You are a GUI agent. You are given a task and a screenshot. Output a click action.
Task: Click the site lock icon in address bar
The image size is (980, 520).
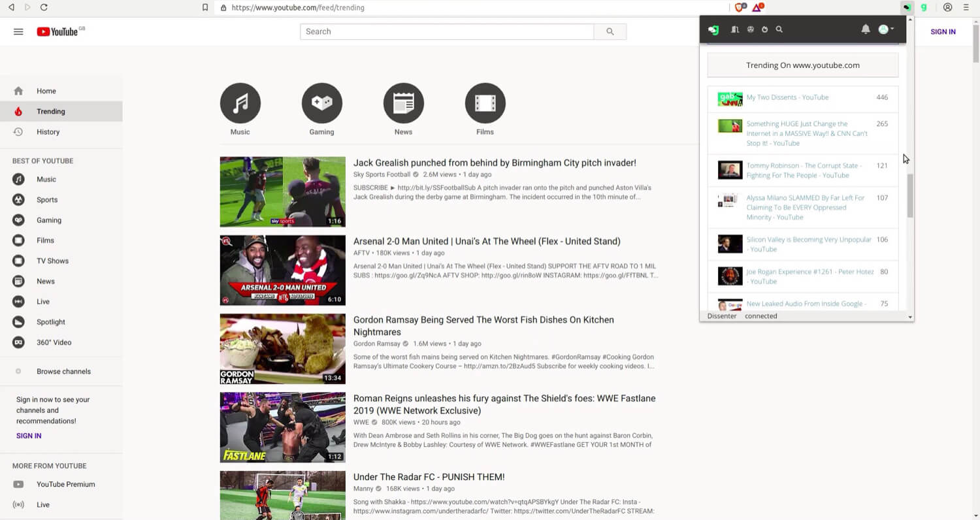point(223,8)
